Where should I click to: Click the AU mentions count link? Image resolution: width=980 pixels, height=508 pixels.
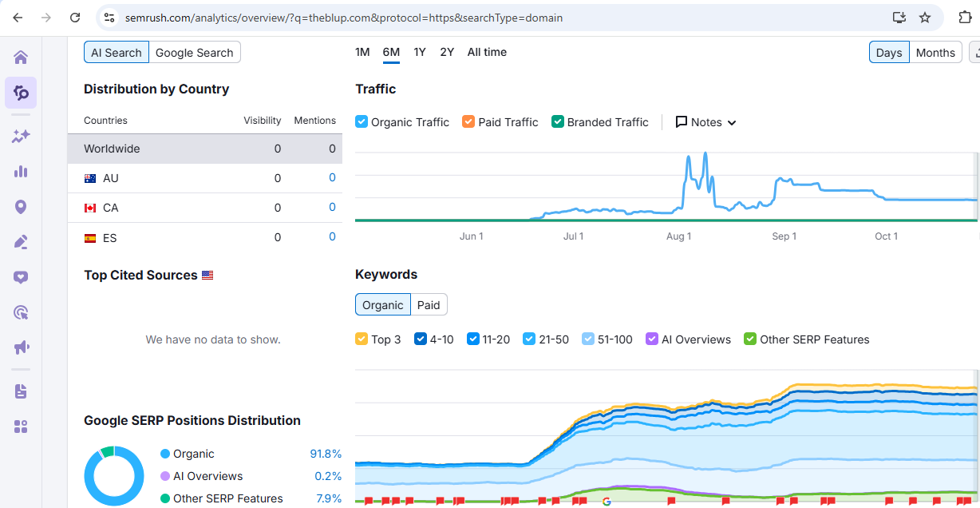[x=332, y=178]
